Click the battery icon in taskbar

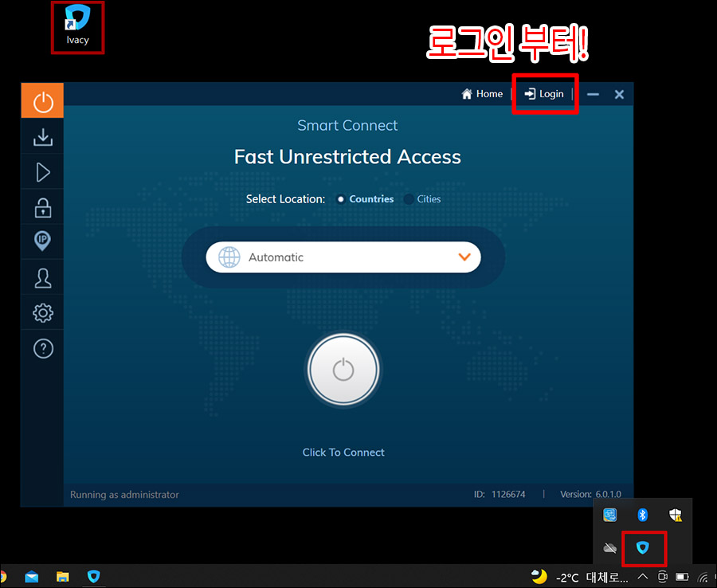(682, 577)
